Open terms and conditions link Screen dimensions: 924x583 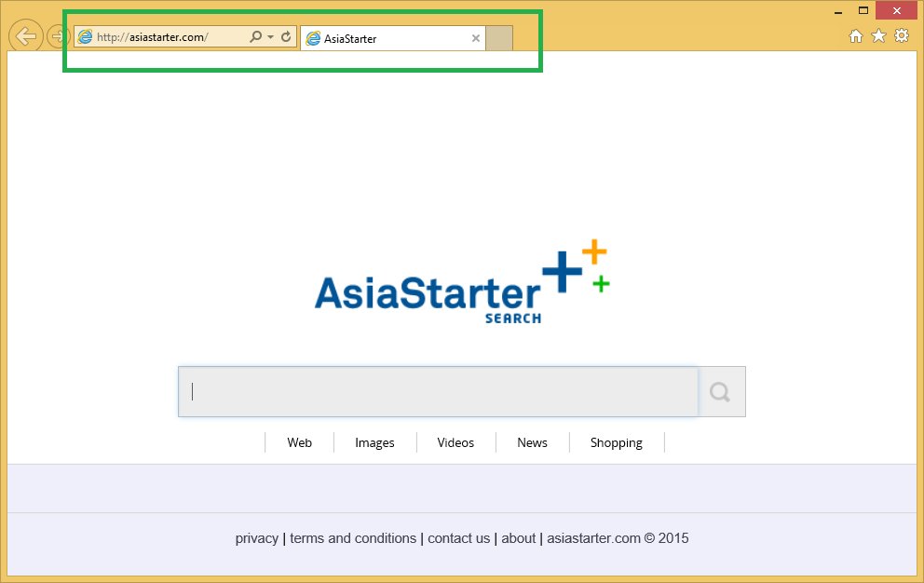click(x=353, y=538)
